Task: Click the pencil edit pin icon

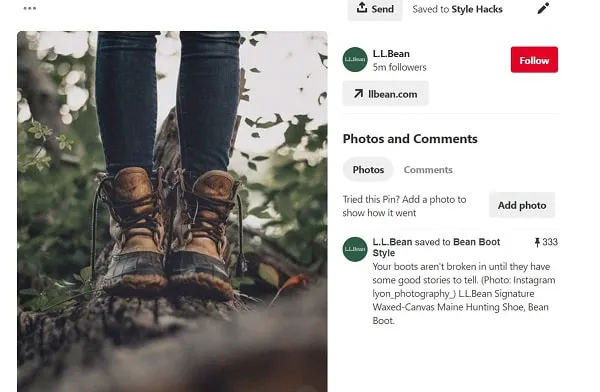Action: coord(543,8)
